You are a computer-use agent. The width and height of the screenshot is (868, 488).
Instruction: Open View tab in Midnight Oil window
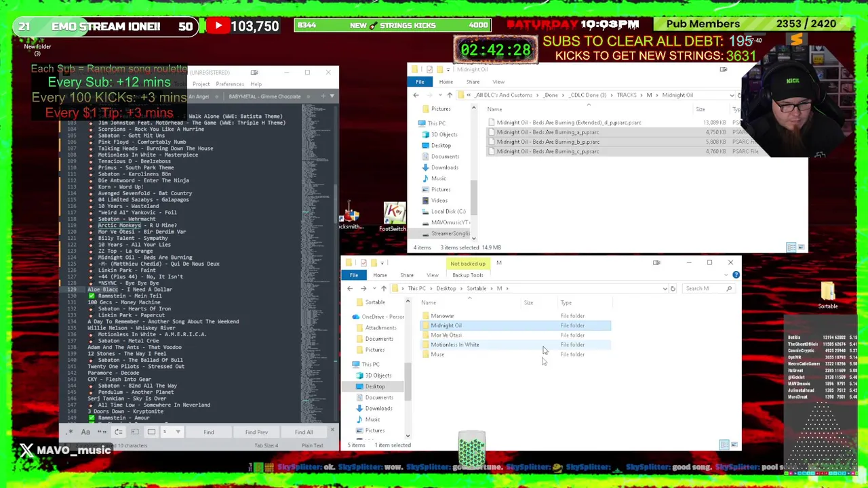tap(498, 82)
